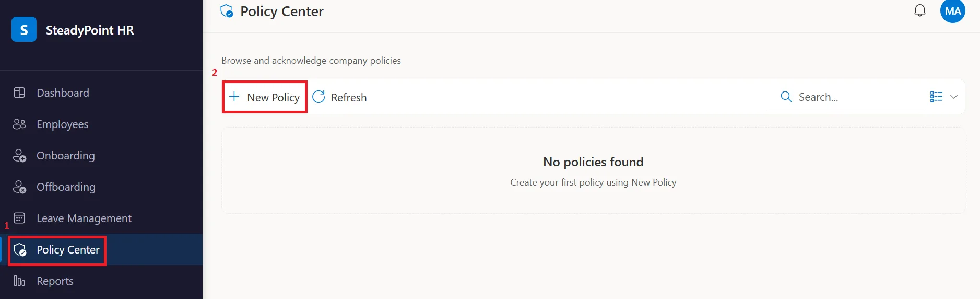Focus the Search input field
This screenshot has width=980, height=299.
[x=846, y=97]
